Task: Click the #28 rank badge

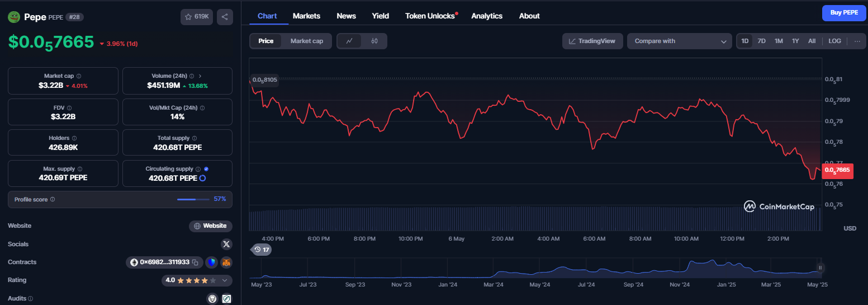Action: [x=74, y=17]
